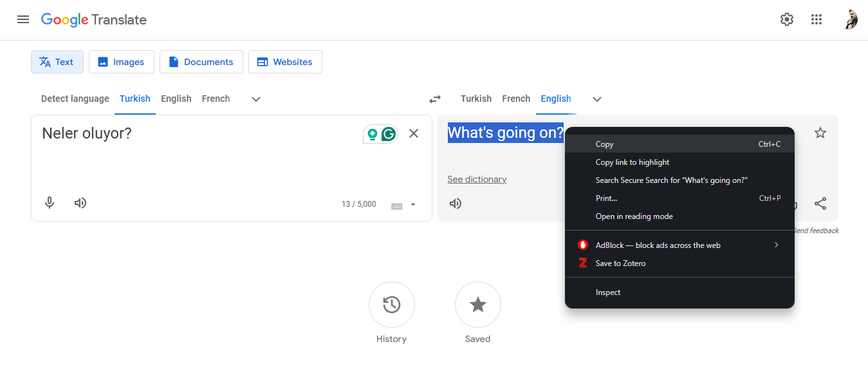Open the See dictionary link

coord(477,178)
